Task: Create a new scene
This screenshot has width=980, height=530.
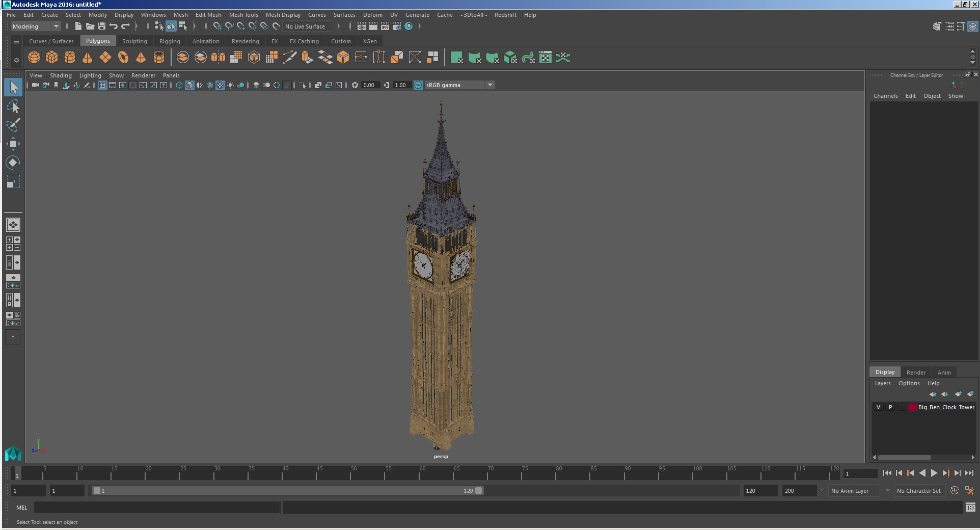Action: pyautogui.click(x=78, y=26)
